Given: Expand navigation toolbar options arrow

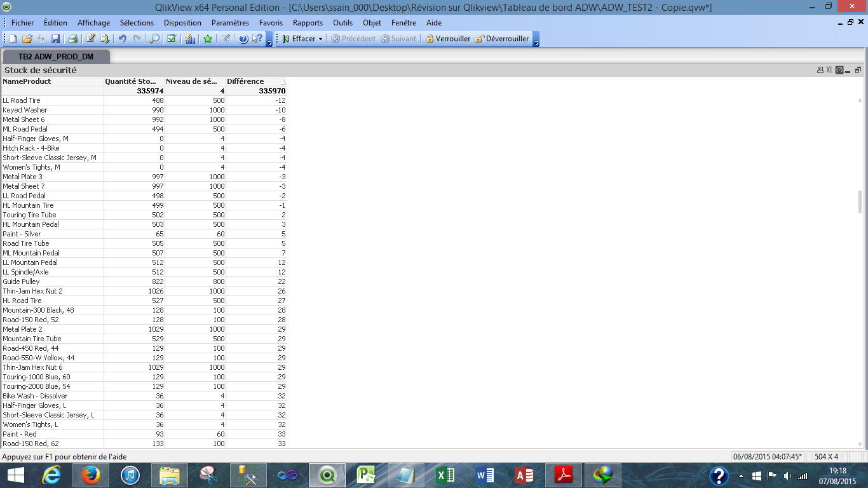Looking at the screenshot, I should click(x=536, y=39).
